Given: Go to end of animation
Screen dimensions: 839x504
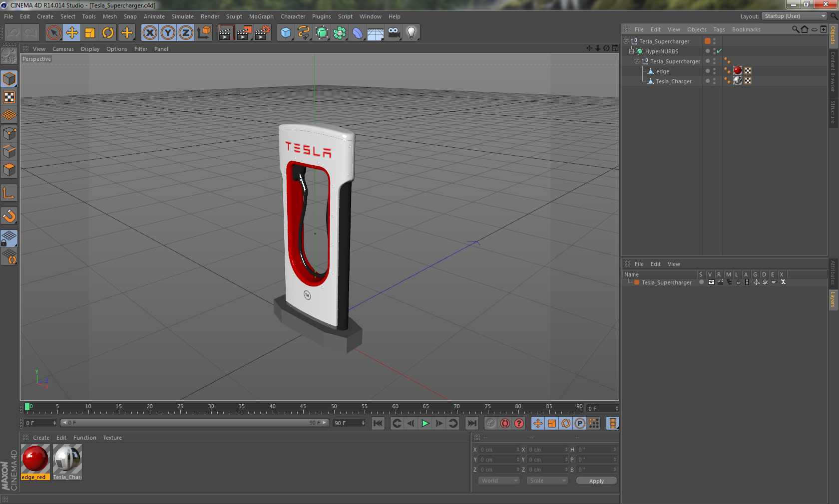Looking at the screenshot, I should point(471,423).
